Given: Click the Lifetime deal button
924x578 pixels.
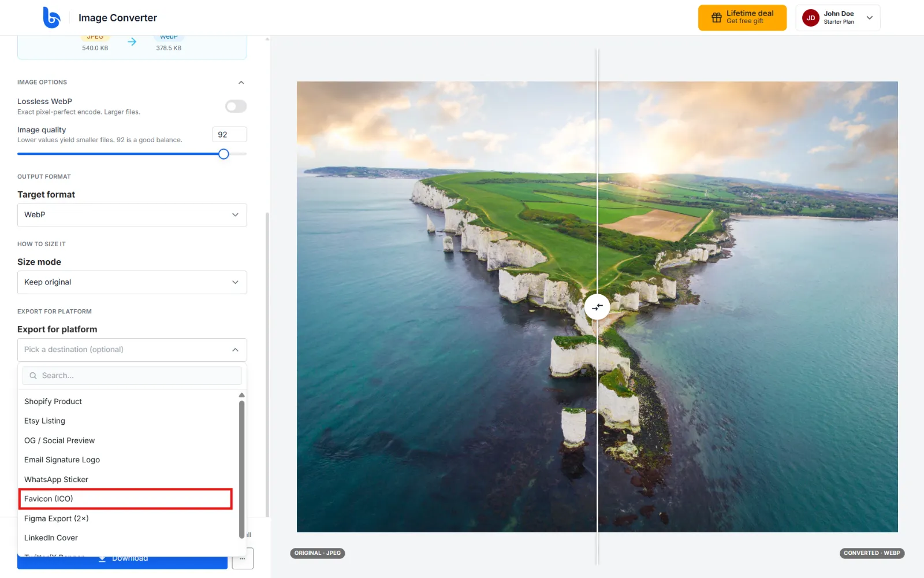Looking at the screenshot, I should (742, 18).
